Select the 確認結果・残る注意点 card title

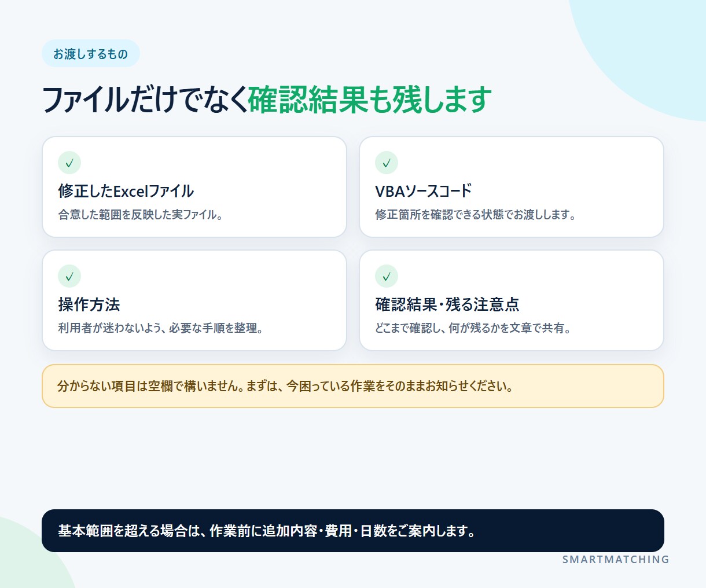tap(447, 305)
